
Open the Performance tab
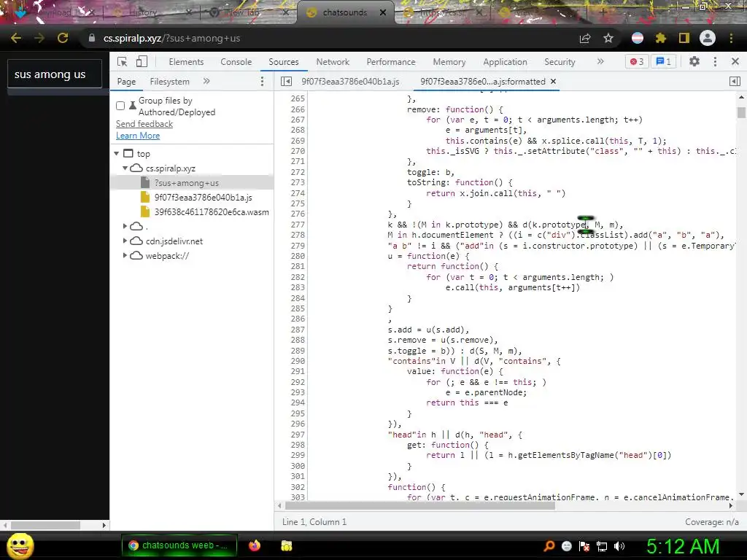point(391,62)
